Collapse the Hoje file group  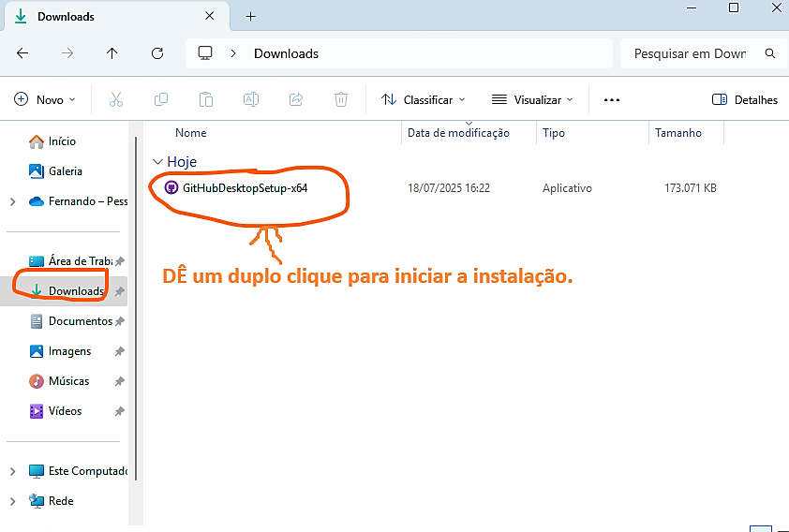(x=157, y=162)
